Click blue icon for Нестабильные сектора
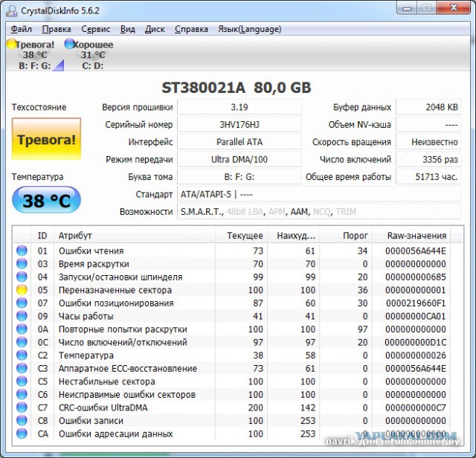Screen dimensions: 476x458 [x=22, y=381]
